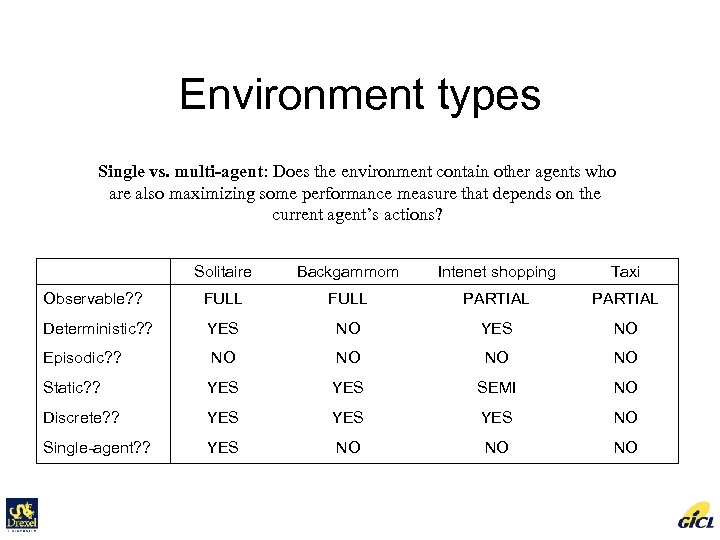Click the bold 'Single vs. multi-agent' heading text

[x=182, y=172]
